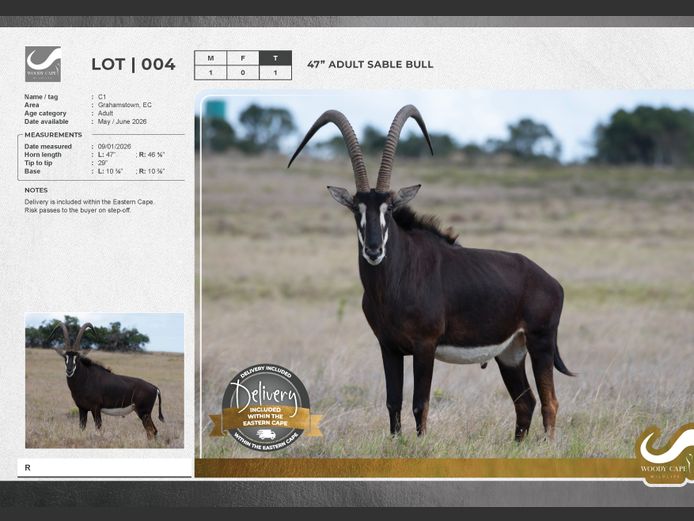Click the M column header cell
This screenshot has width=694, height=521.
coord(211,58)
